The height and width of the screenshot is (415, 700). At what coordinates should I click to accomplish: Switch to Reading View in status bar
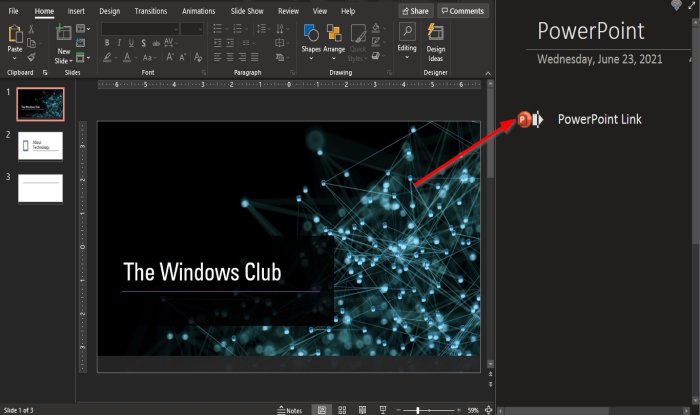[363, 410]
